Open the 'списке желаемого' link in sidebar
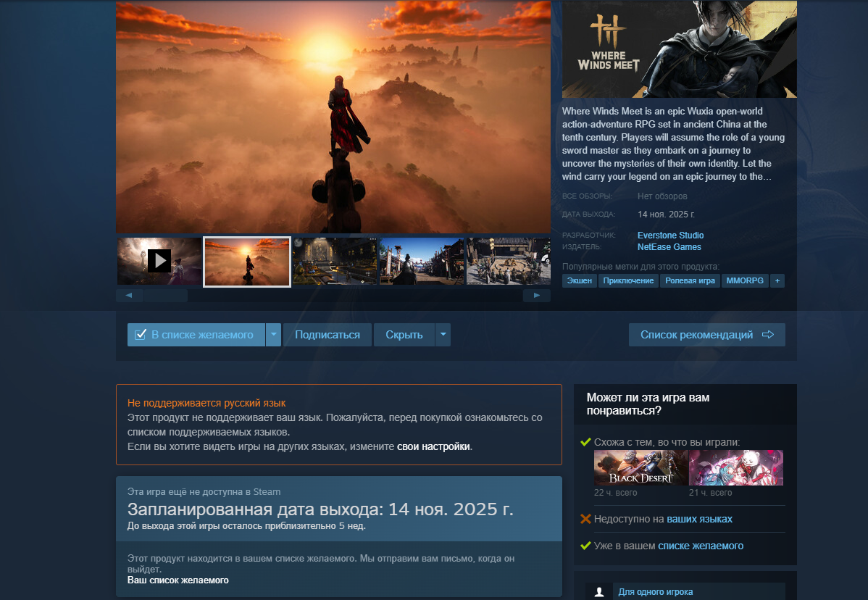This screenshot has height=600, width=868. pyautogui.click(x=700, y=546)
